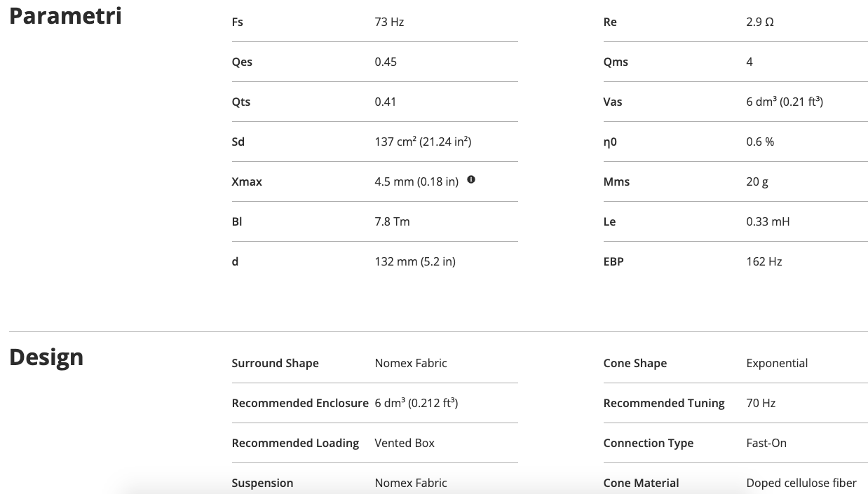The width and height of the screenshot is (868, 494).
Task: Click the Recommended Tuning value 70 Hz
Action: click(761, 404)
